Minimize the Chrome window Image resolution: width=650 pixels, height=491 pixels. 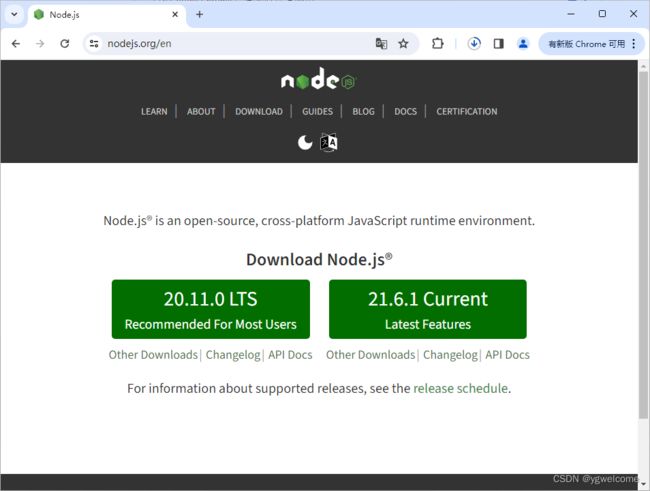point(571,14)
